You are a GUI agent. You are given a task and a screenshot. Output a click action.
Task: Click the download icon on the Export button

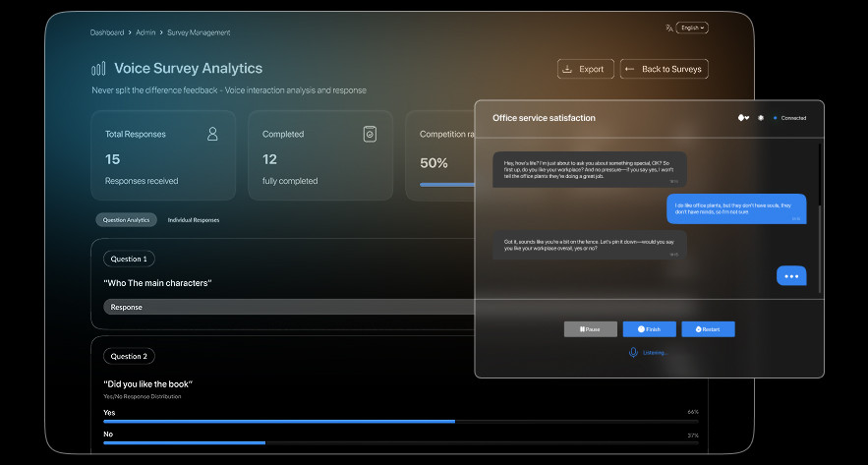pyautogui.click(x=567, y=69)
